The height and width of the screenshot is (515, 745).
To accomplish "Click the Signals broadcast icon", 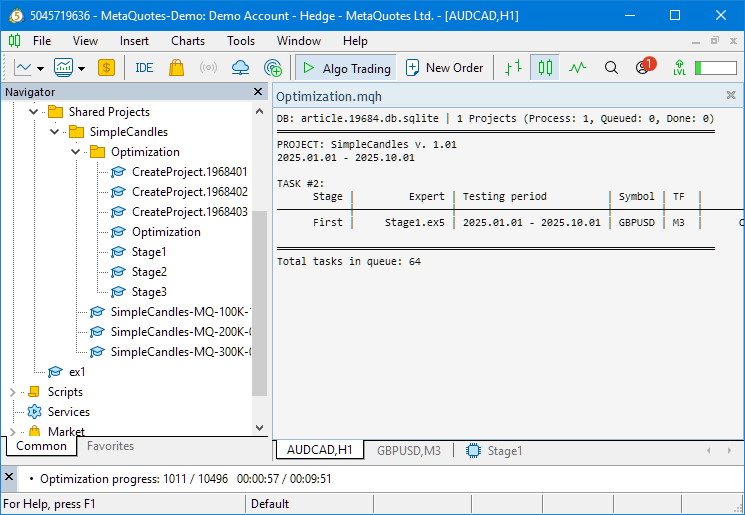I will click(208, 68).
